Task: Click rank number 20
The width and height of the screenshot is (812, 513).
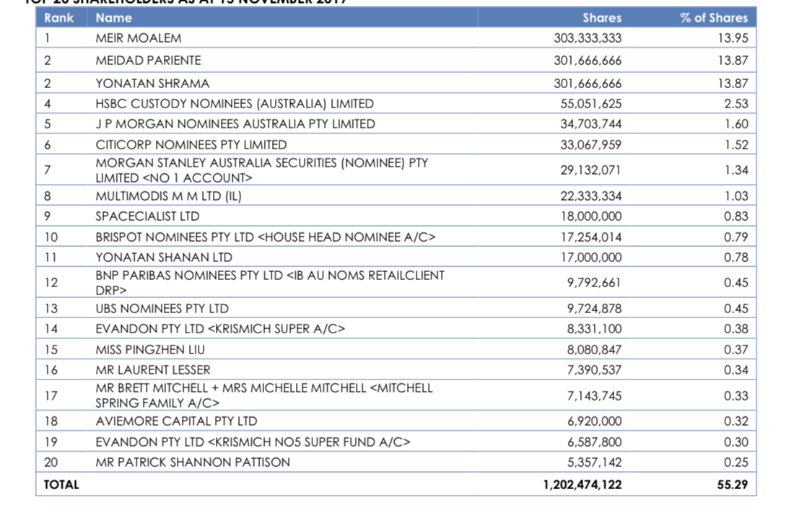Action: [51, 462]
